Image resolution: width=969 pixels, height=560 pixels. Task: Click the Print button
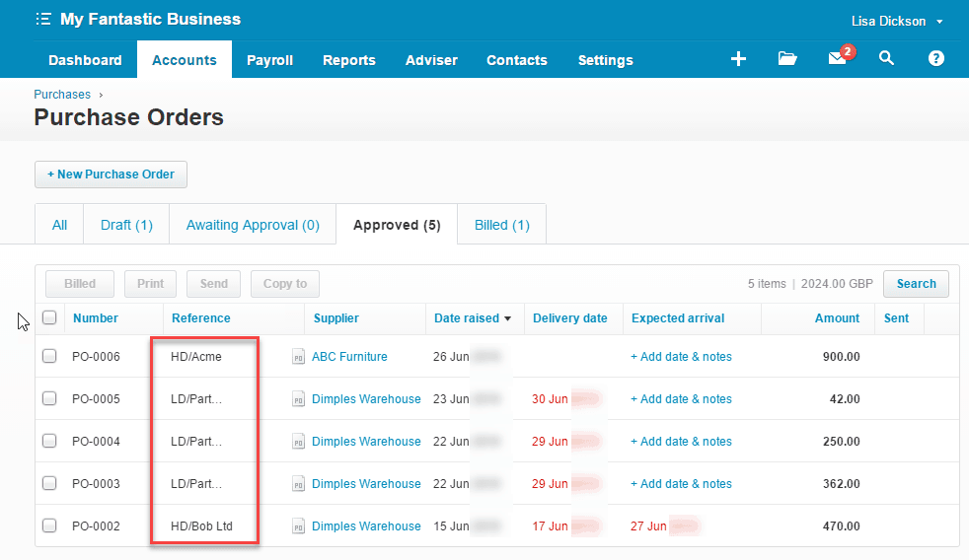[150, 283]
